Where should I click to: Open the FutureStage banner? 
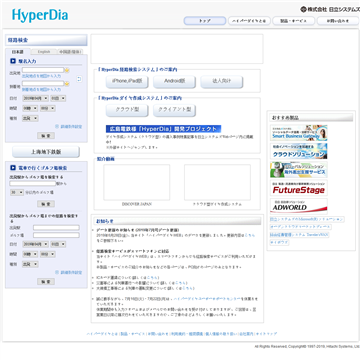tap(299, 188)
